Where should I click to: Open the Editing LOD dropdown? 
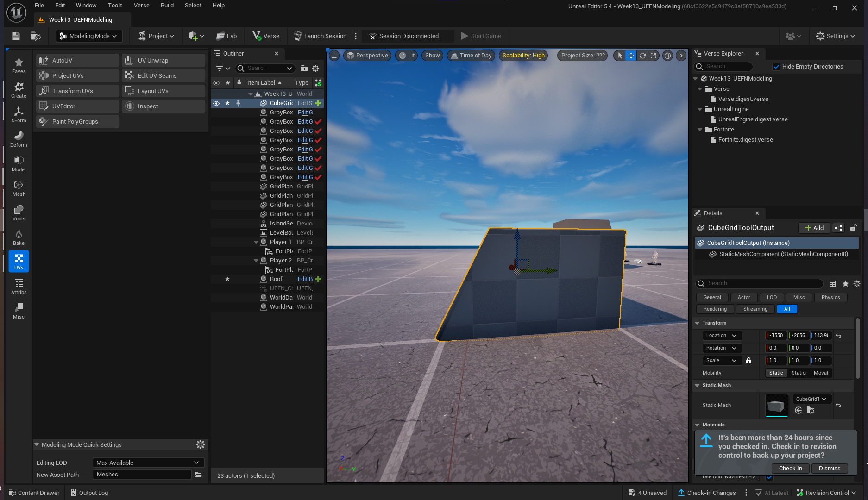pos(148,462)
